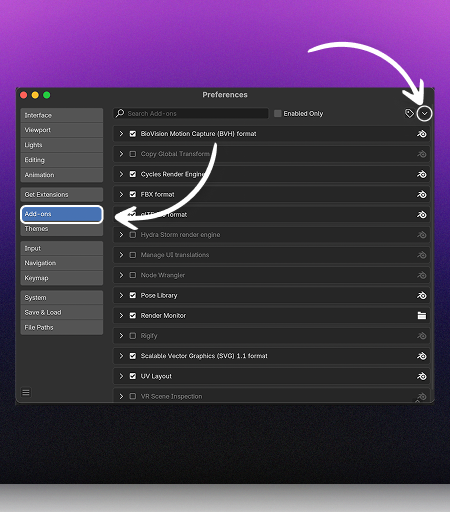This screenshot has width=450, height=512.
Task: Open the Interface preferences tab
Action: tap(62, 115)
